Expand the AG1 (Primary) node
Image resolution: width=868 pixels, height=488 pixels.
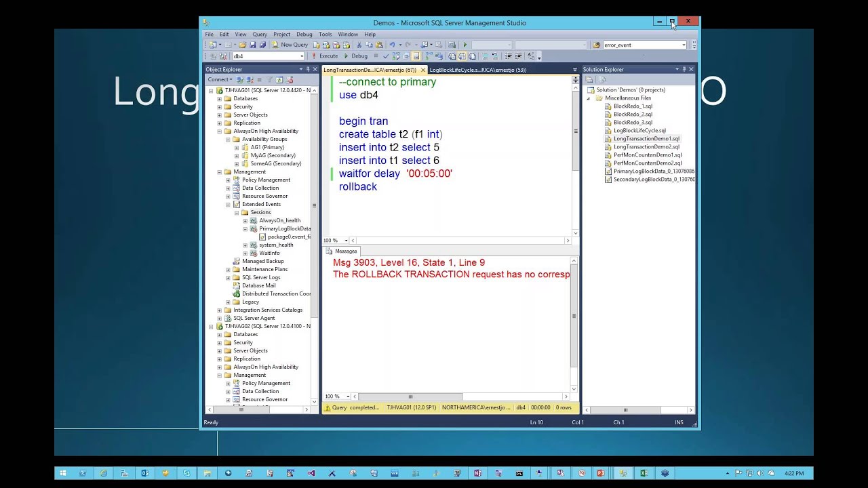(x=237, y=147)
